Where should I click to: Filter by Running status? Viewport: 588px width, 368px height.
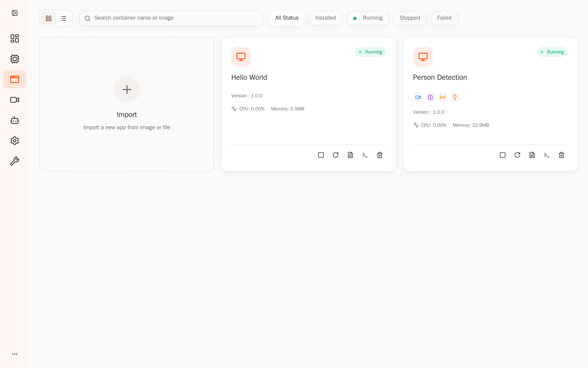368,18
